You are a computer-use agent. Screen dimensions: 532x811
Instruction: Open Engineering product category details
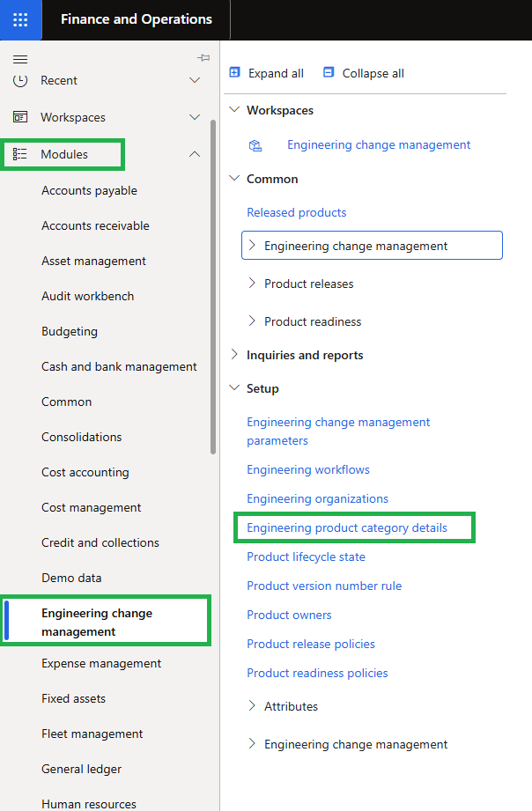[353, 527]
